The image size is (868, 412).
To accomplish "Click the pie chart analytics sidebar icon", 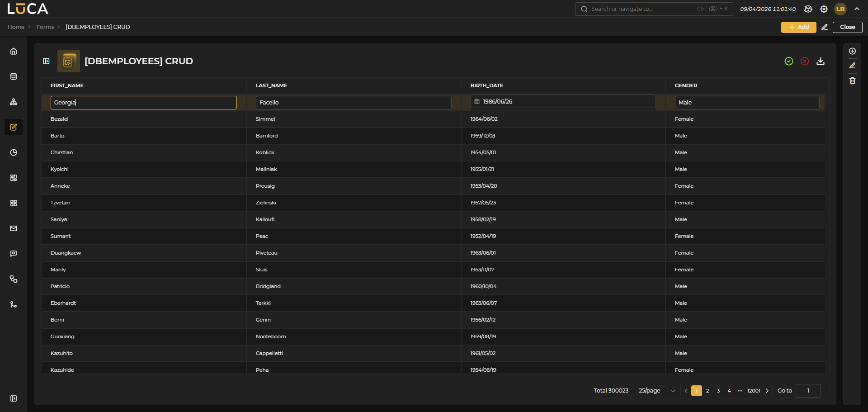I will [x=14, y=152].
